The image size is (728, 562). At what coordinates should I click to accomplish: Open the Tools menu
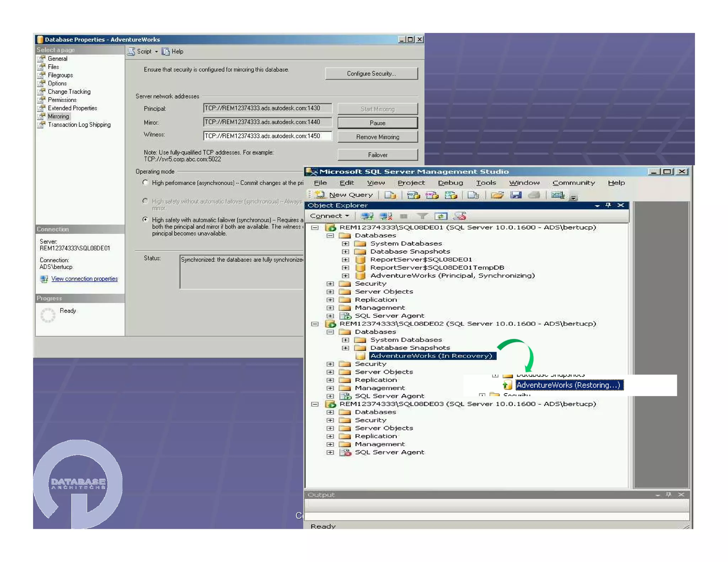pos(486,183)
